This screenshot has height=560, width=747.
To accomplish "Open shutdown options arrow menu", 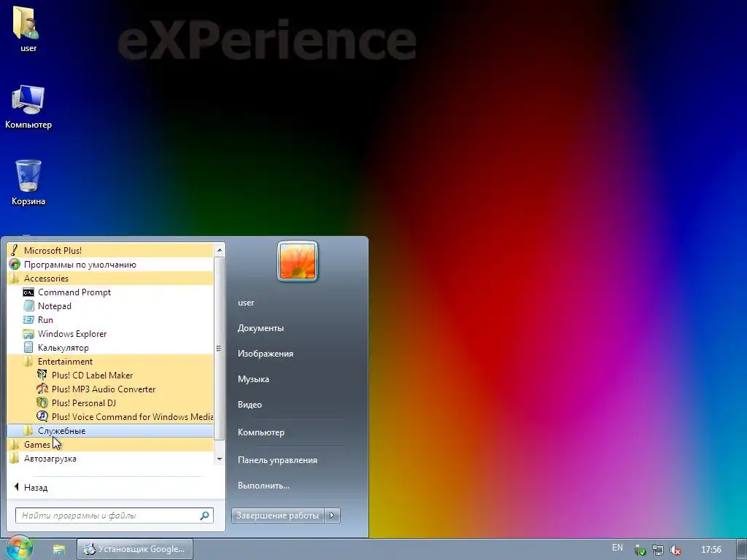I will tap(333, 516).
